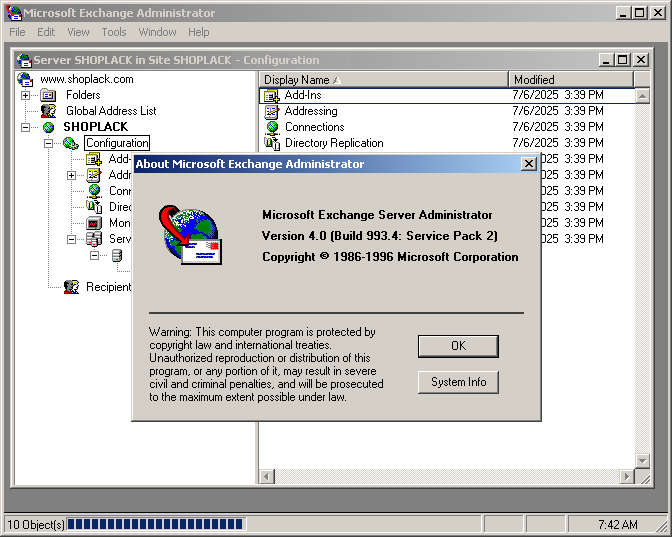Collapse the Configuration tree node

(48, 143)
